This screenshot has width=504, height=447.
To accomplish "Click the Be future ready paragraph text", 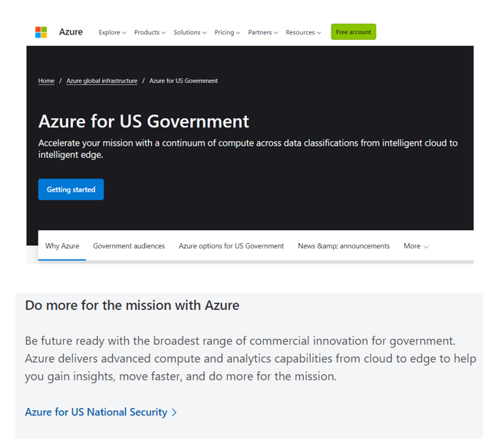I will [x=250, y=359].
